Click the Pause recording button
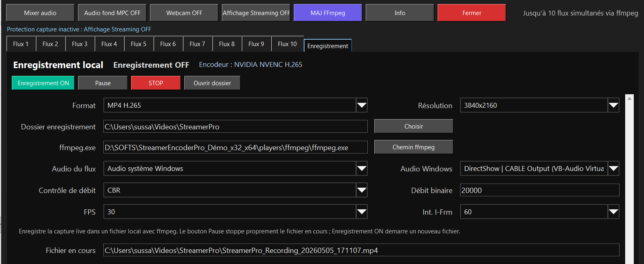 click(103, 83)
